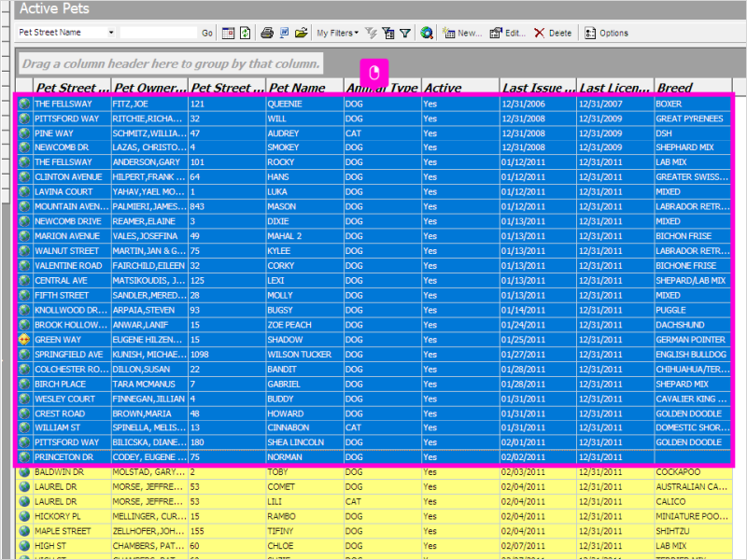Viewport: 747px width, 560px height.
Task: Click the globe icon on the SMOKEY row
Action: coord(24,147)
